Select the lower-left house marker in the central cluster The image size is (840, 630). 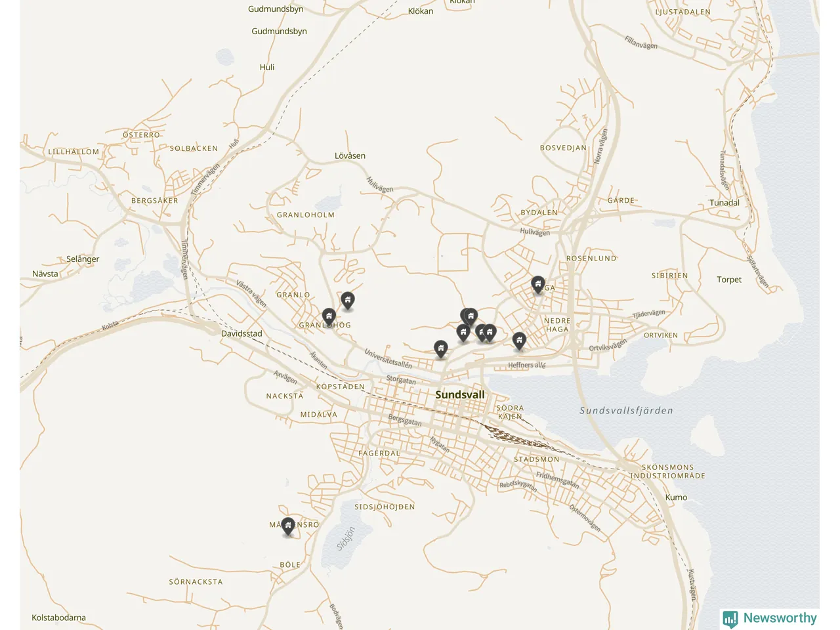click(463, 333)
